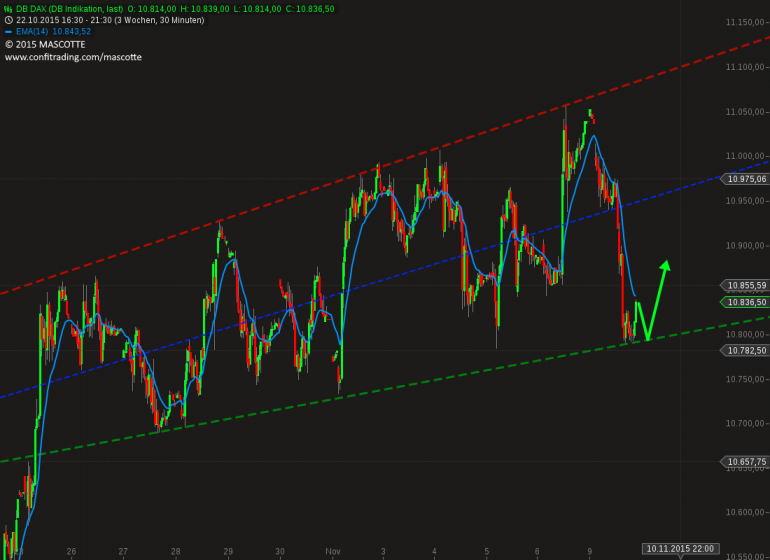
Task: Click the 10.900,00 axis label
Action: tap(745, 246)
